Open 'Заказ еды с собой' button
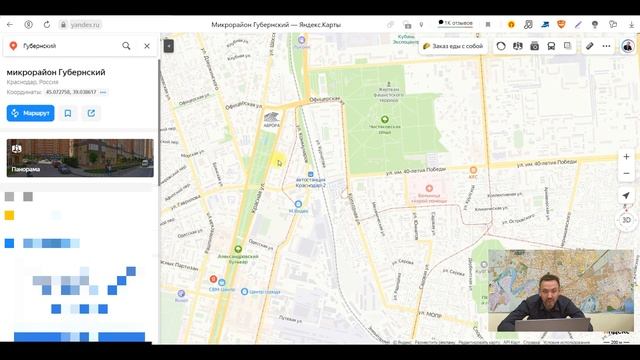 453,46
